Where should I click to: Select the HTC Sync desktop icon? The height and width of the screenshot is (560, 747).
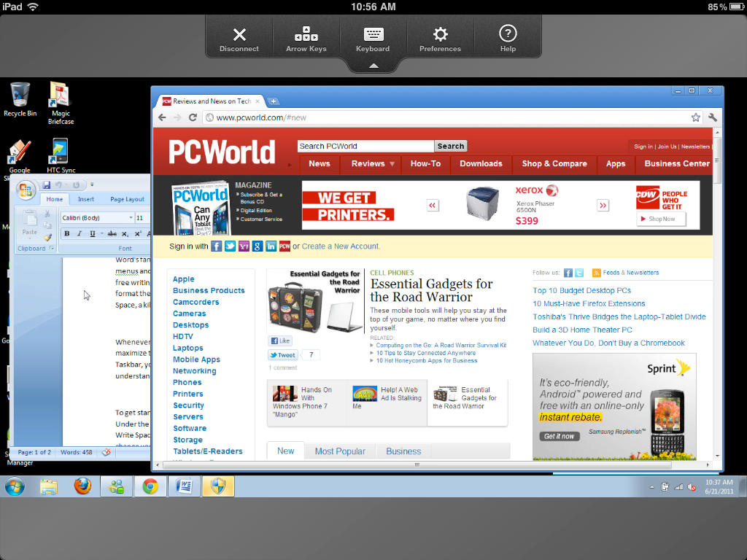(x=61, y=155)
